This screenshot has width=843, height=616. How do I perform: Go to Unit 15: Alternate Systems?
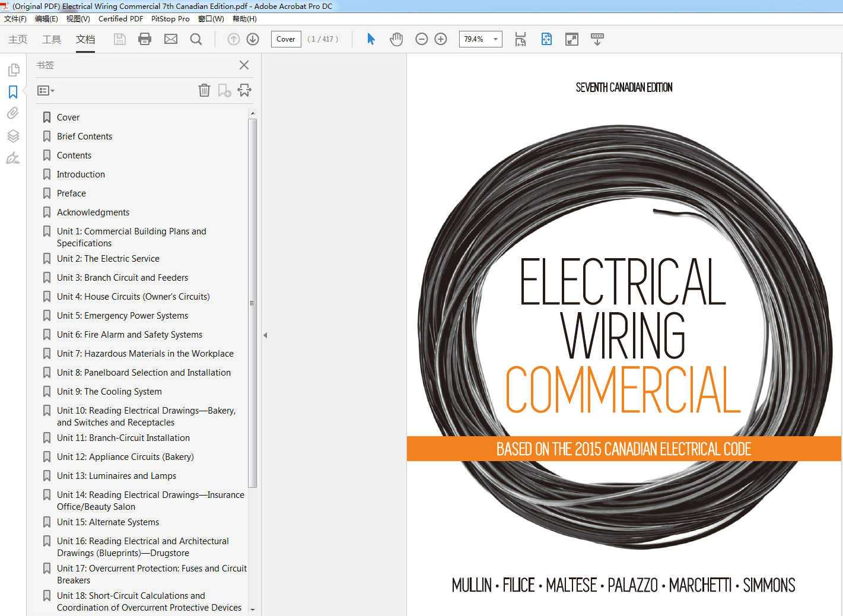coord(108,522)
